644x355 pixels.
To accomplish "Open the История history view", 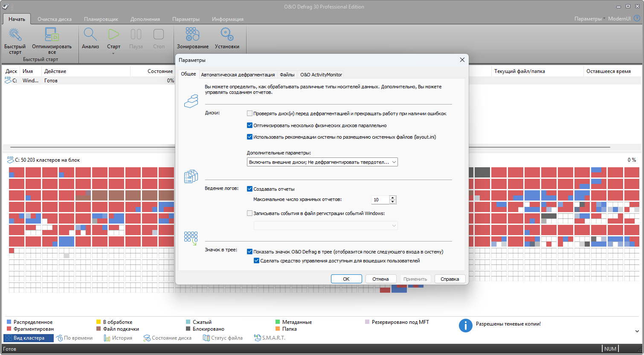I will pyautogui.click(x=118, y=338).
